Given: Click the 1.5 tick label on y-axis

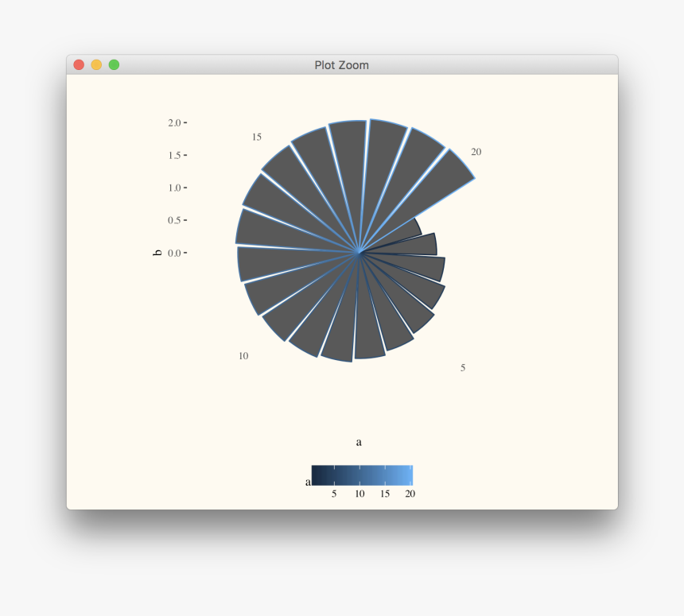Looking at the screenshot, I should [174, 155].
